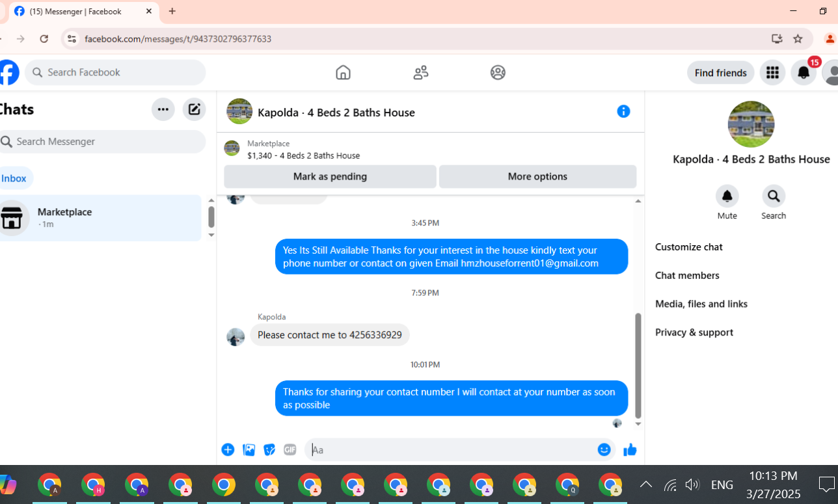
Task: Select the Messenger | Facebook browser tab
Action: pyautogui.click(x=83, y=11)
